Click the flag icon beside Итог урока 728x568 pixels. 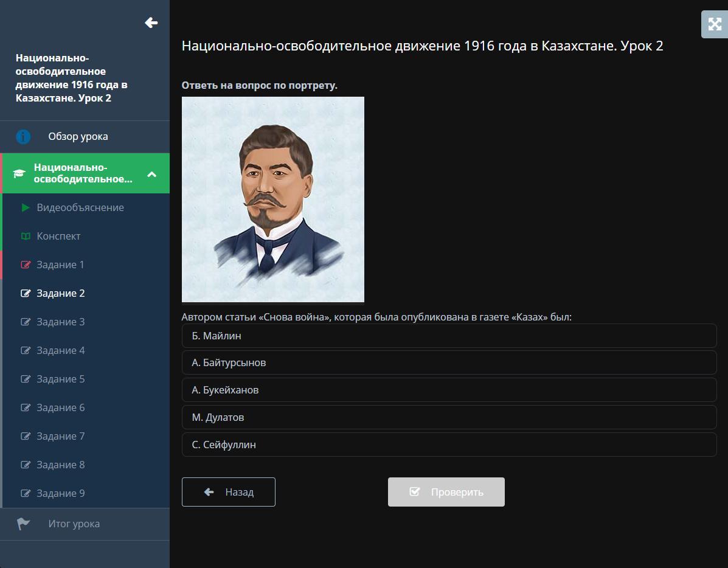[23, 524]
